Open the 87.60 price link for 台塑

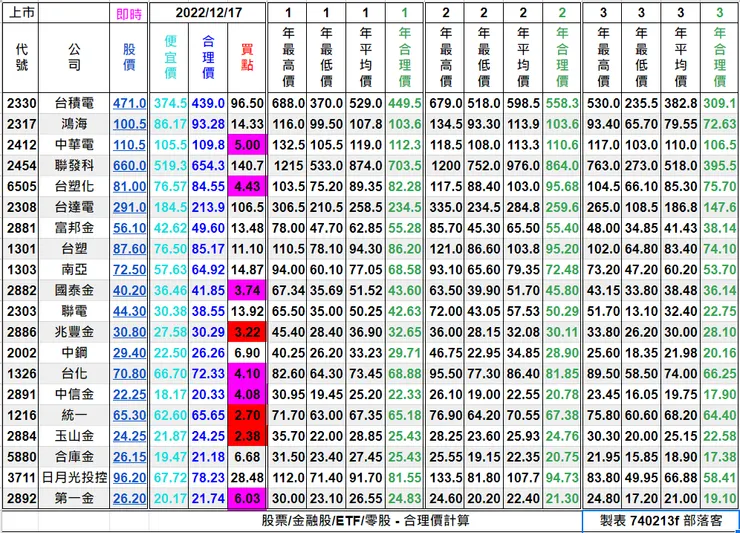pos(129,249)
